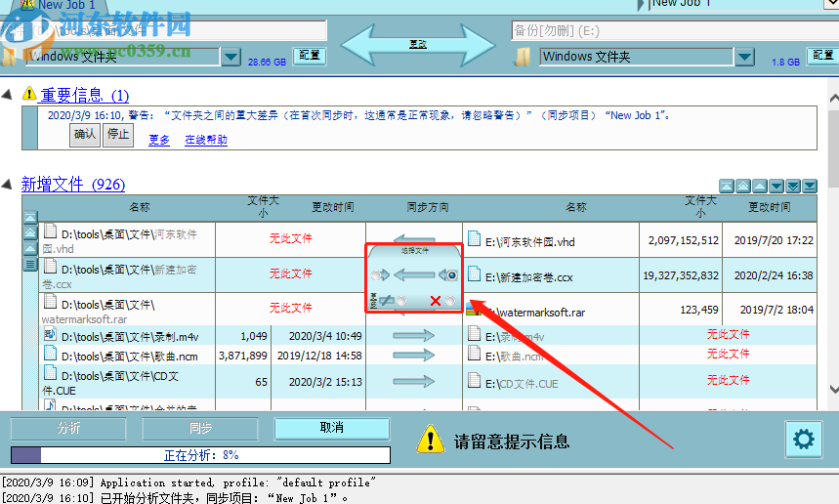Click right 配置 button
This screenshot has width=839, height=504.
(x=822, y=56)
